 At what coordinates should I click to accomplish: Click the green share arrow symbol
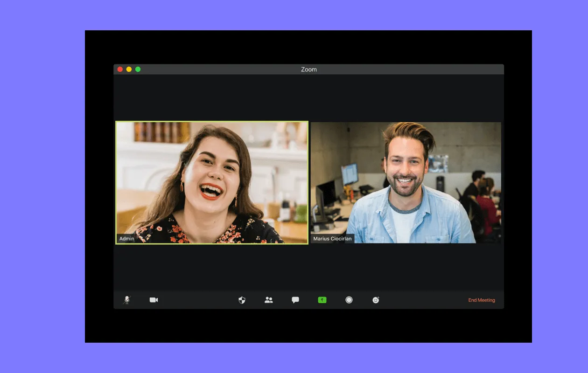coord(322,300)
